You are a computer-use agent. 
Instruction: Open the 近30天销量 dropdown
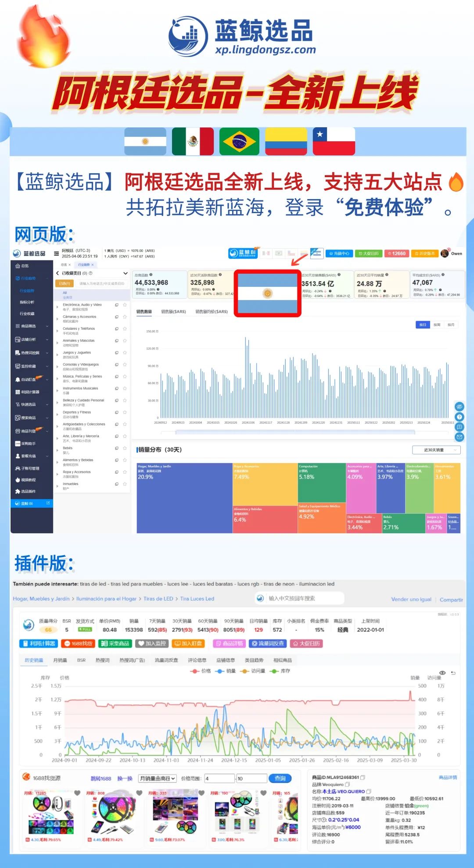tap(436, 450)
